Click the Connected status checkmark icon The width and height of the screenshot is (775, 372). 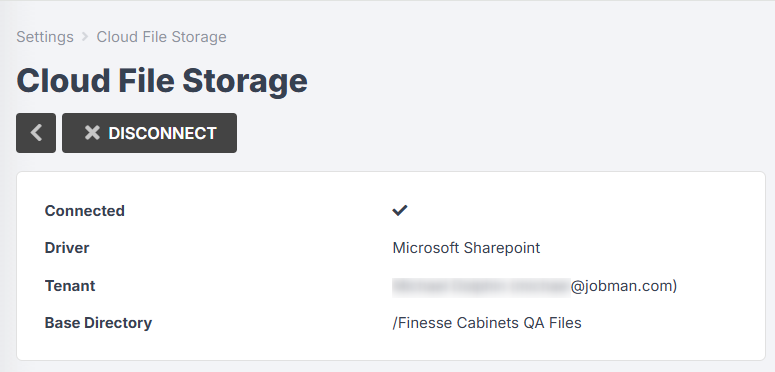point(399,210)
